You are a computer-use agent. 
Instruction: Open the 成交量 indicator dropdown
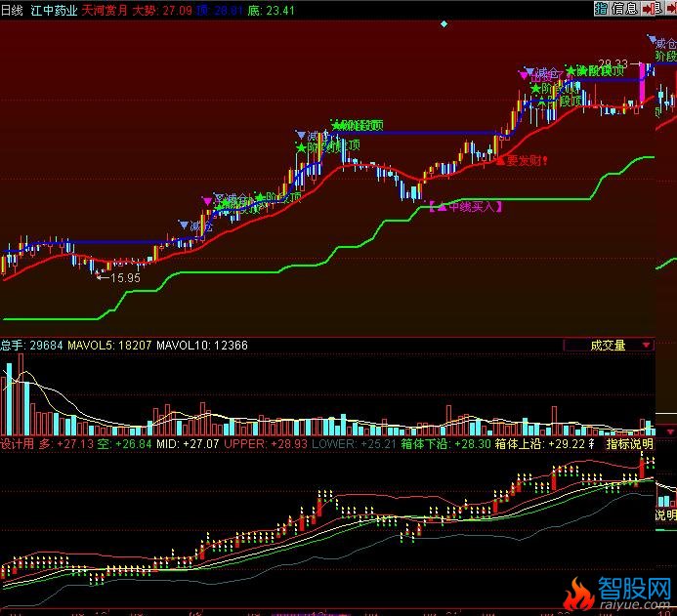coord(609,345)
